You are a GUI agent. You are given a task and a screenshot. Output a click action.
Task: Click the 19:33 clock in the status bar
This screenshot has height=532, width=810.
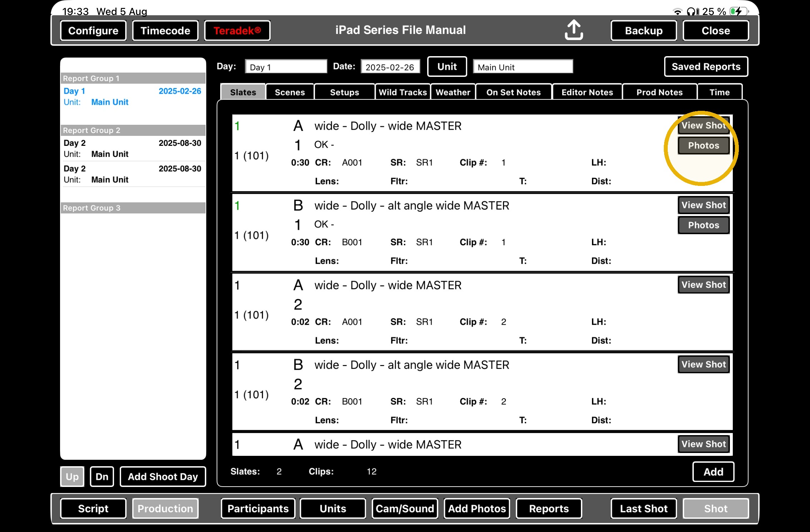[x=75, y=11]
